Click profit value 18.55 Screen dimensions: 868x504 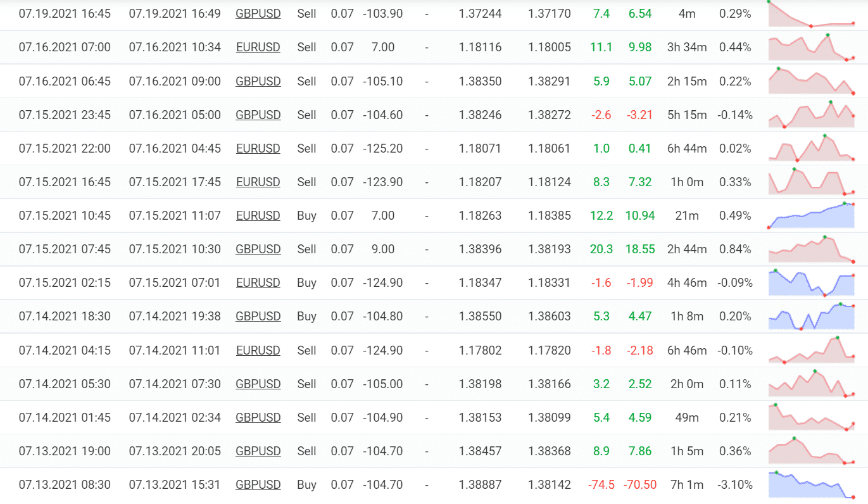(639, 249)
